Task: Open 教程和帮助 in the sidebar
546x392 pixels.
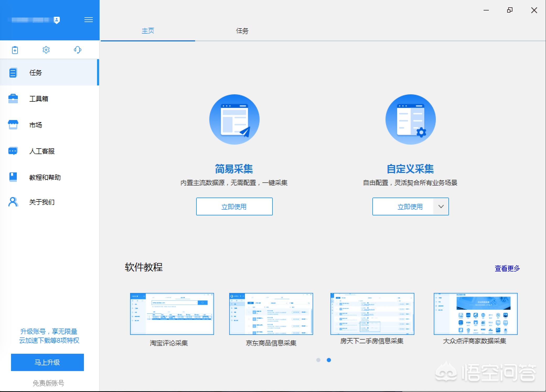Action: (49, 177)
